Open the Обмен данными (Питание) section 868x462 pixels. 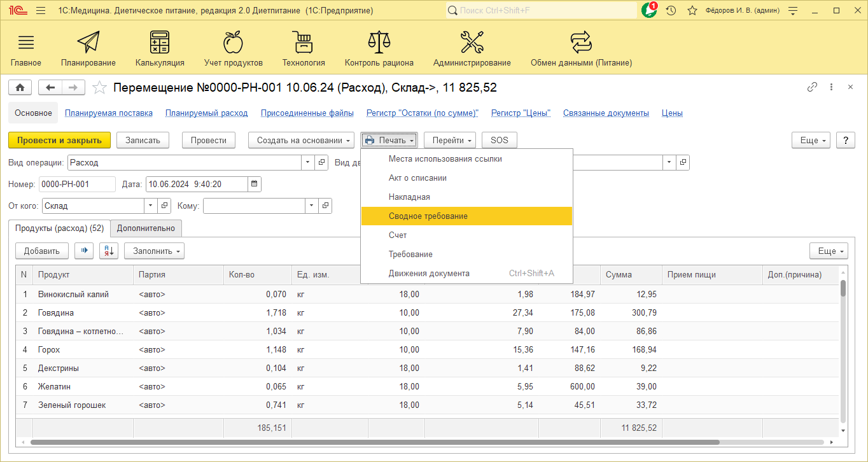click(x=581, y=50)
